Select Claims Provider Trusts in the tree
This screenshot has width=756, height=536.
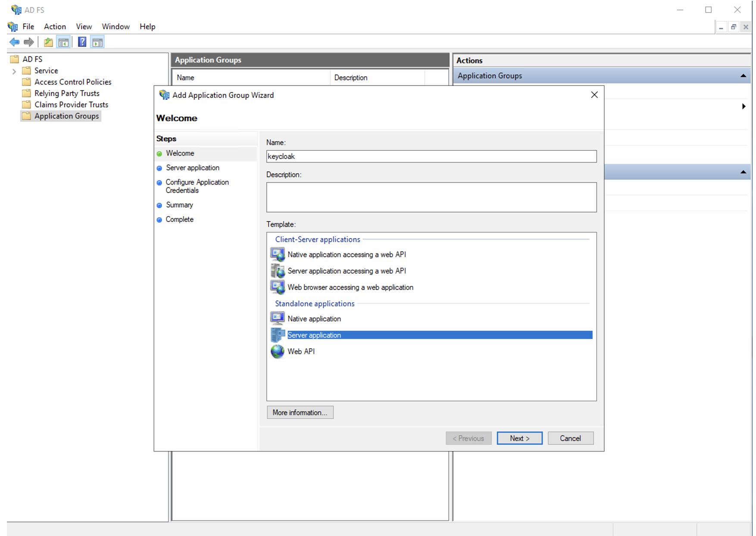71,105
